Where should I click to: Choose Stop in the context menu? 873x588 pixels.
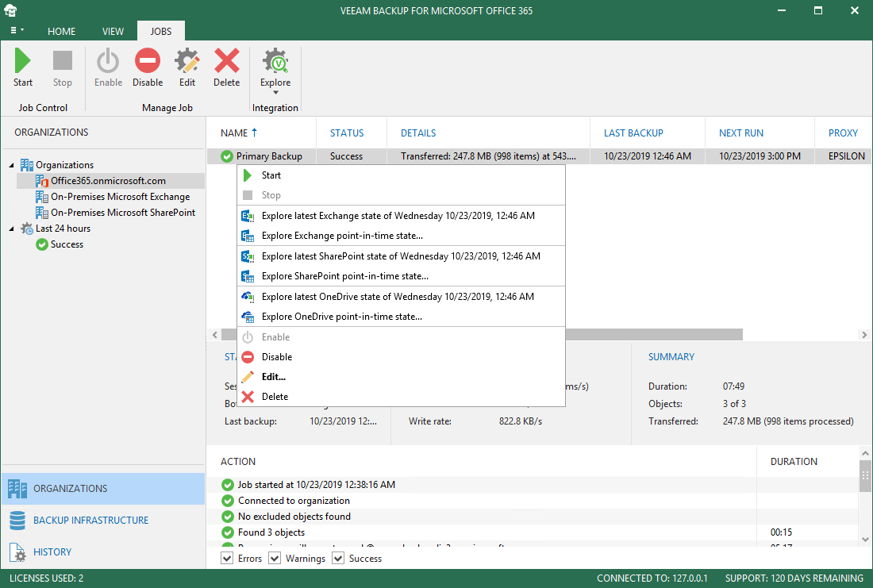[x=401, y=195]
